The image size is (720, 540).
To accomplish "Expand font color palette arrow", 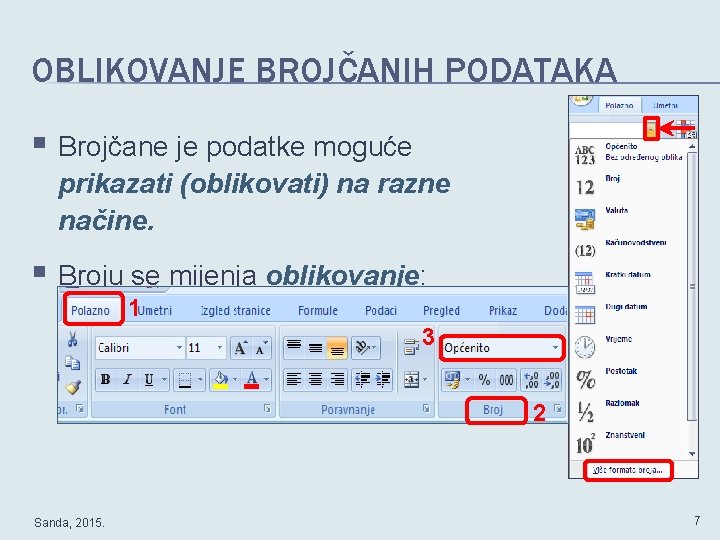I will point(266,380).
